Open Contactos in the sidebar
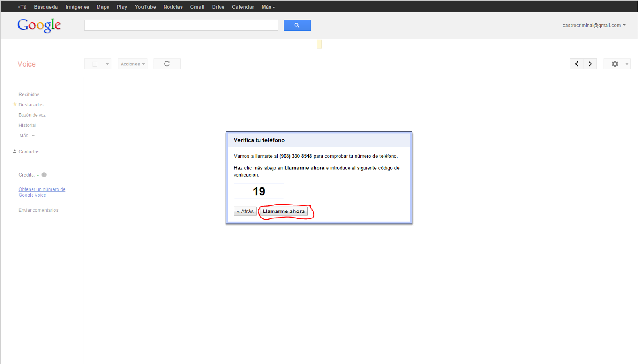 [29, 152]
